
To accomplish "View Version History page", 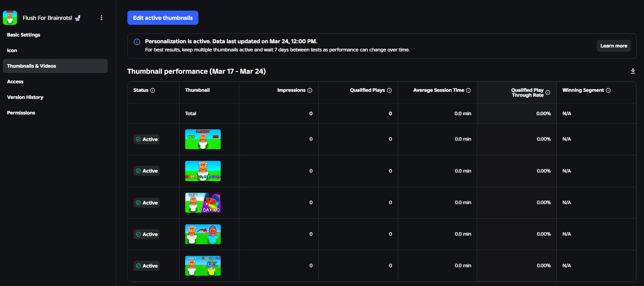I will [55, 97].
